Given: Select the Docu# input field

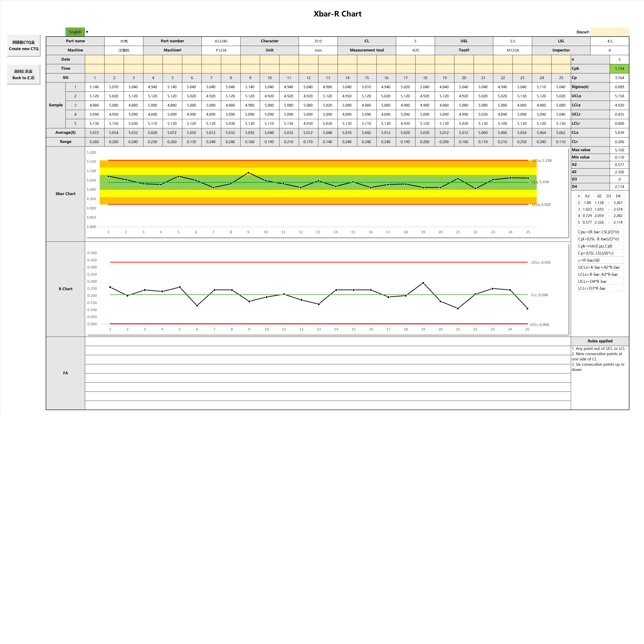Looking at the screenshot, I should coord(609,32).
